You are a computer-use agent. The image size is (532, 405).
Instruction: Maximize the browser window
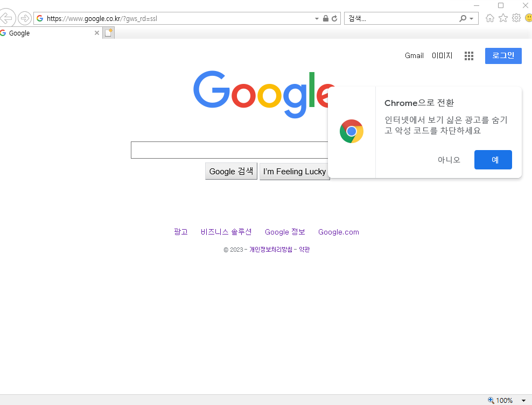501,5
